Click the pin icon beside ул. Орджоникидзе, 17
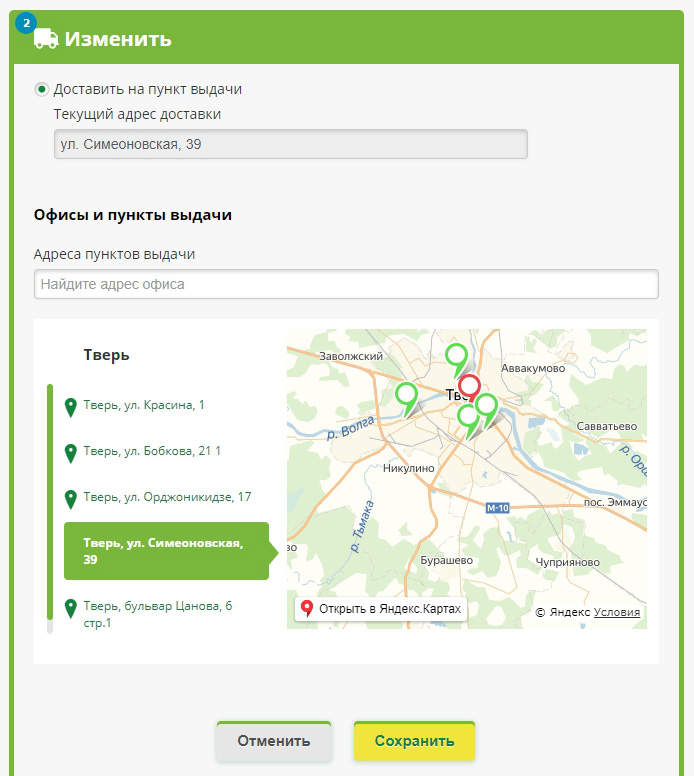 (71, 499)
